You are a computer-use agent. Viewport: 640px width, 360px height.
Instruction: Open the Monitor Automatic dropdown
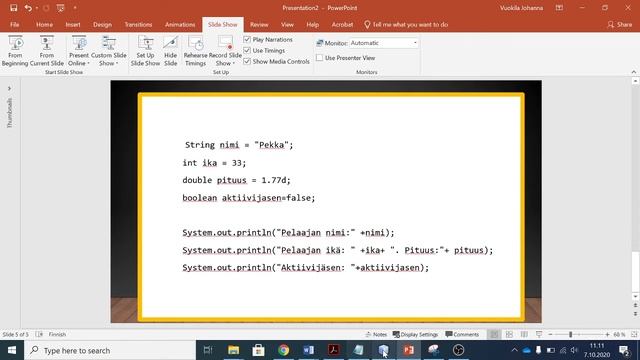384,43
